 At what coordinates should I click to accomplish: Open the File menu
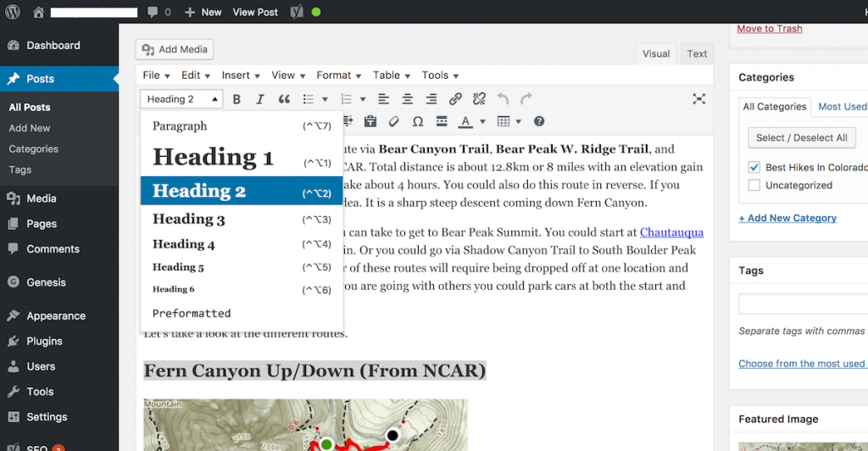pos(156,75)
